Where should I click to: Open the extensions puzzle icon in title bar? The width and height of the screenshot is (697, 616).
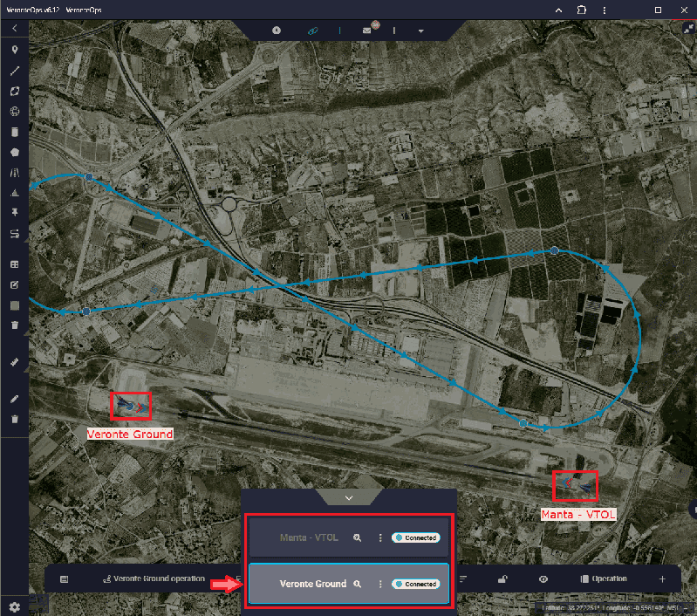point(582,10)
